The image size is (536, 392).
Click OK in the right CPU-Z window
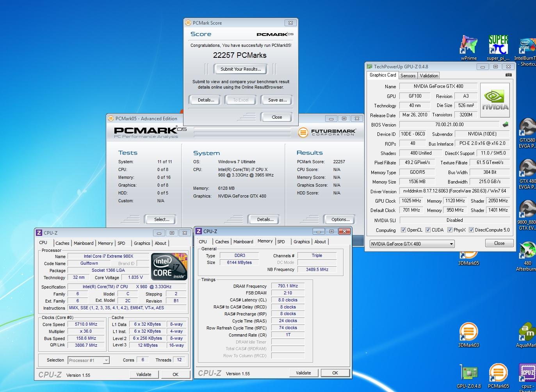[335, 373]
